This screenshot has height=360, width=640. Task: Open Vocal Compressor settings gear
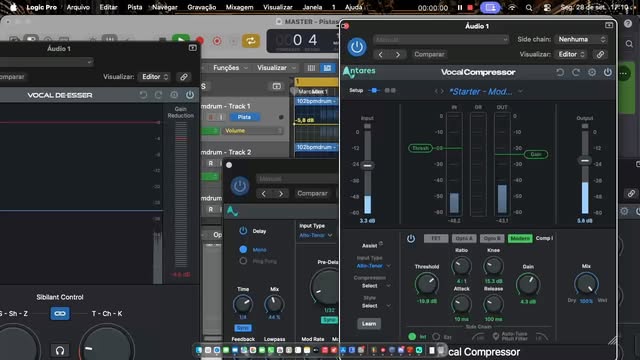592,72
